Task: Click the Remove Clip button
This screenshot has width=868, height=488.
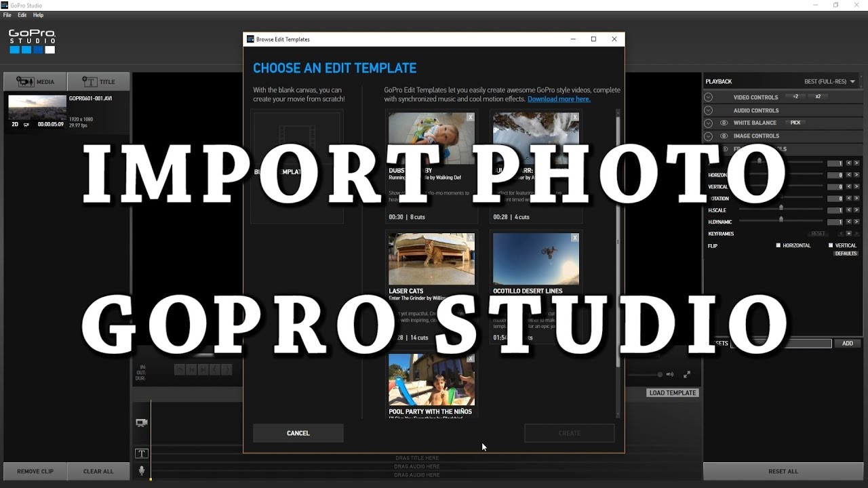Action: click(x=35, y=471)
